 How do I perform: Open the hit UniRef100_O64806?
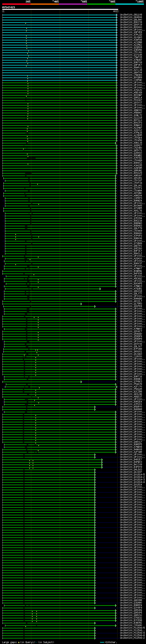[131, 17]
